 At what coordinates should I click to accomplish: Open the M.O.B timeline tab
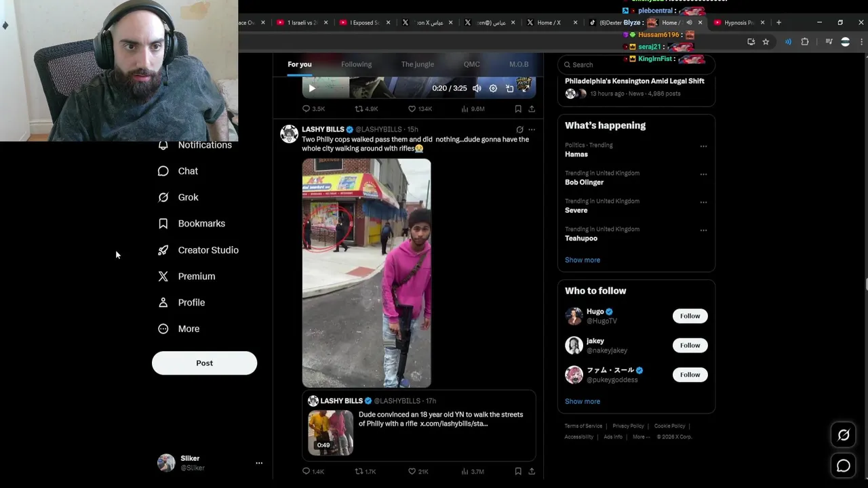coord(519,64)
